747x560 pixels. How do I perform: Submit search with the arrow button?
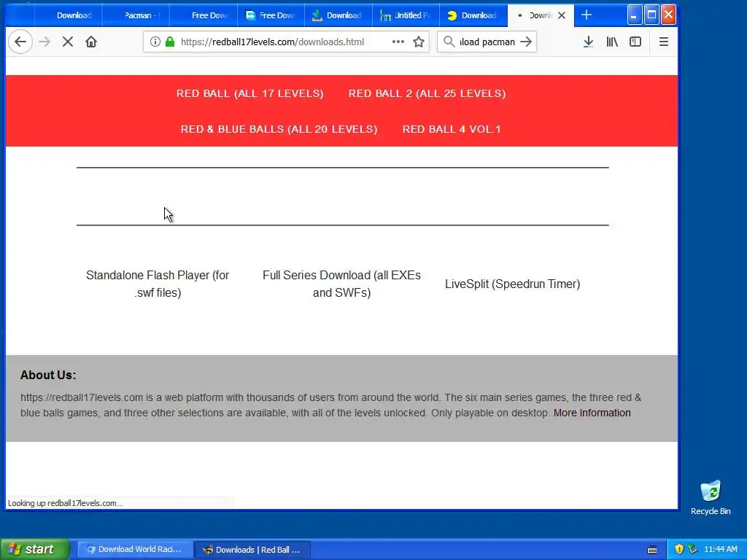click(x=526, y=42)
